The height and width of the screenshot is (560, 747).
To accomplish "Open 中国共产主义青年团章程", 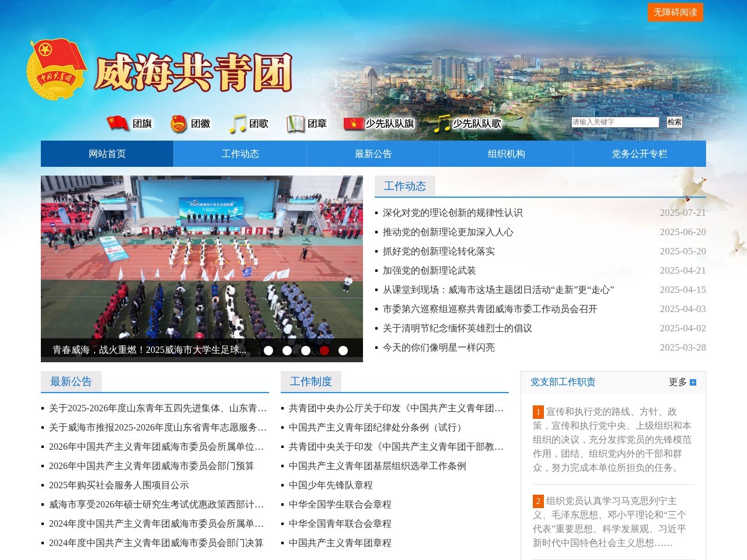I will pyautogui.click(x=340, y=543).
